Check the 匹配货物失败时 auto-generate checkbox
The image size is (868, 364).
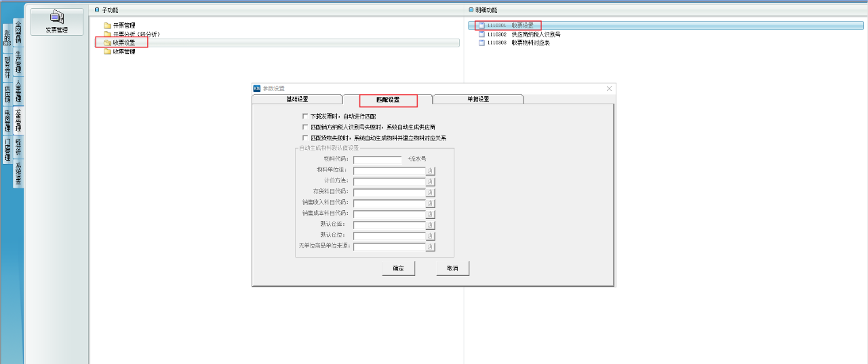(305, 138)
